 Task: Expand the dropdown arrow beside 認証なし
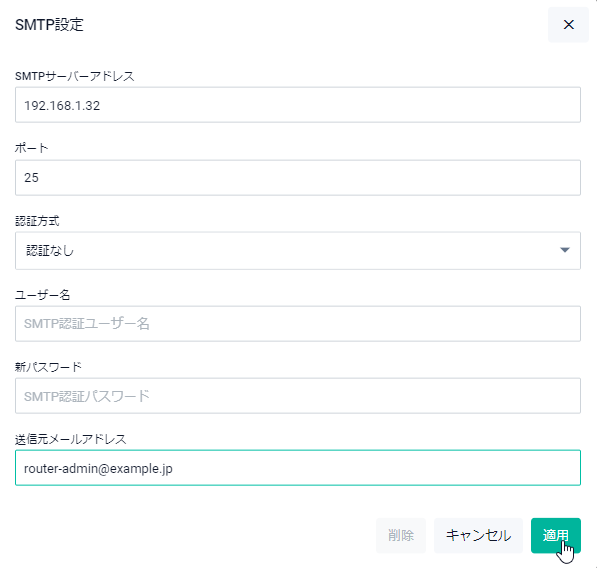(565, 250)
